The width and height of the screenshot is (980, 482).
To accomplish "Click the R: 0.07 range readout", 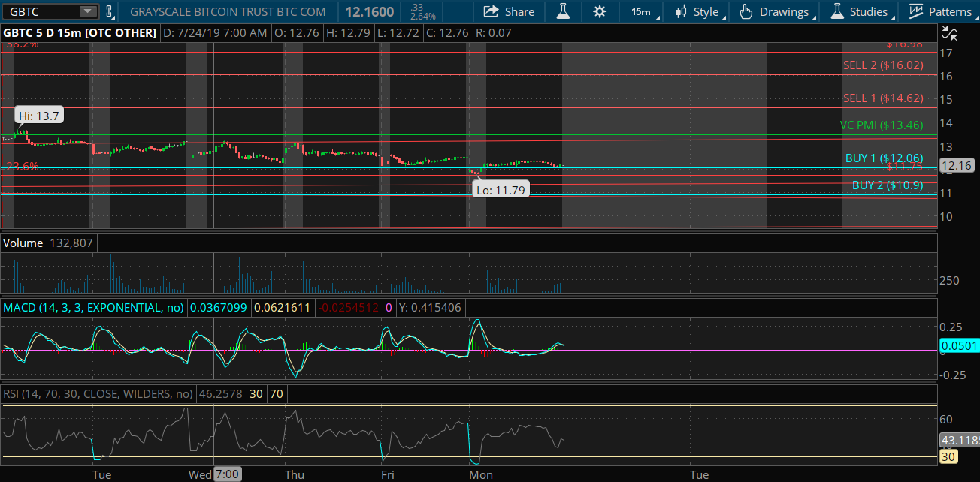I will 494,33.
